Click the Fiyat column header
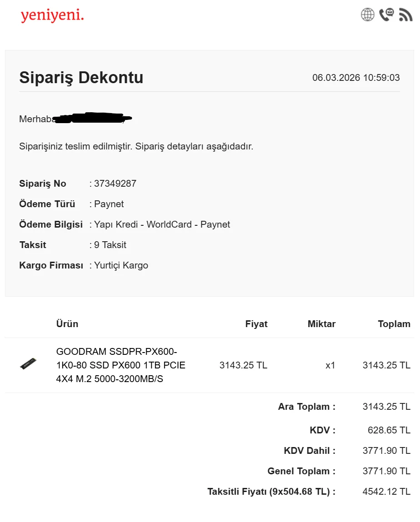The height and width of the screenshot is (522, 420). [256, 324]
